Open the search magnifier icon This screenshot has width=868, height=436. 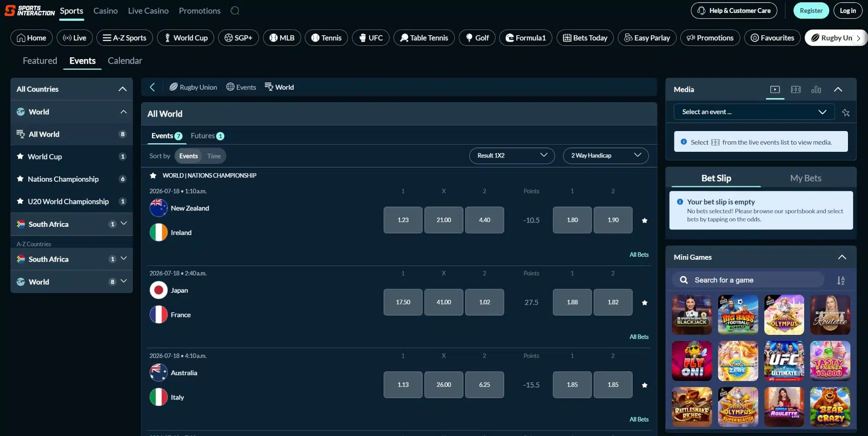point(235,11)
